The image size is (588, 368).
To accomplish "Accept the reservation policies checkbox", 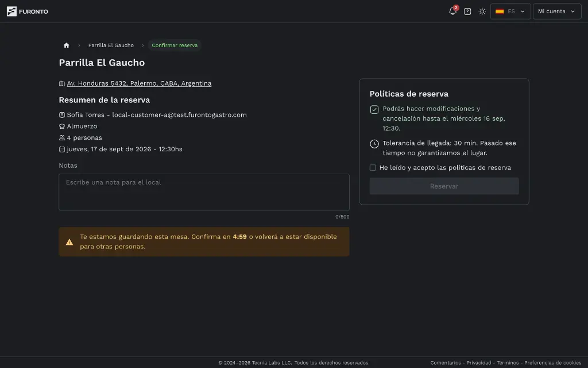I will coord(373,168).
